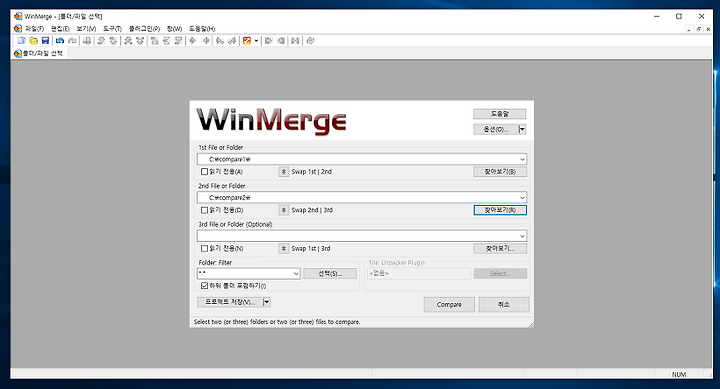Click the NUM indicator in status bar
720x389 pixels.
coord(679,374)
